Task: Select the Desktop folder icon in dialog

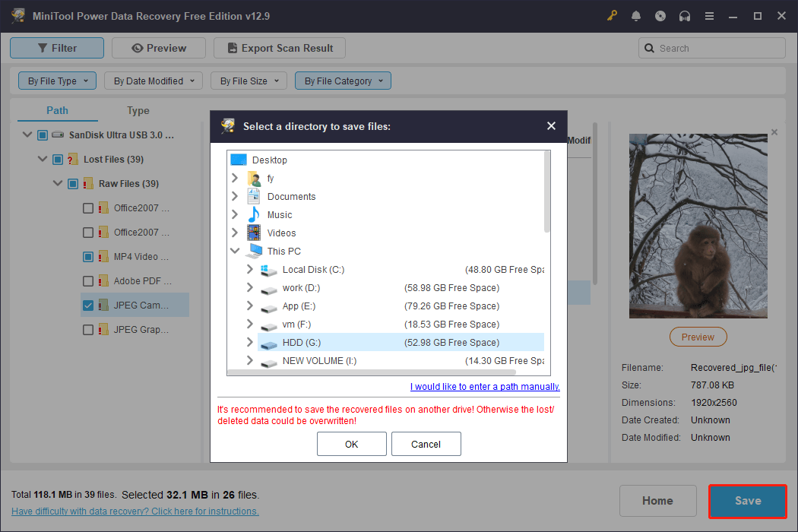Action: tap(238, 160)
